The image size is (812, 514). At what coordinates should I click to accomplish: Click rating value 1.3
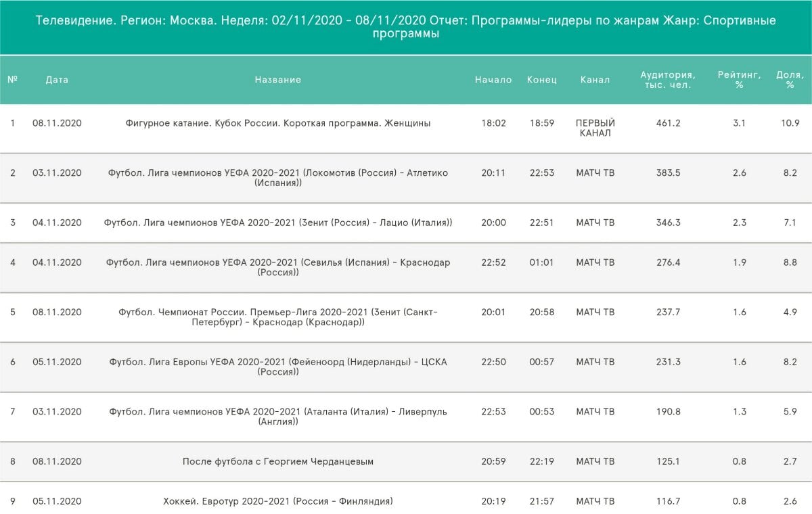740,412
